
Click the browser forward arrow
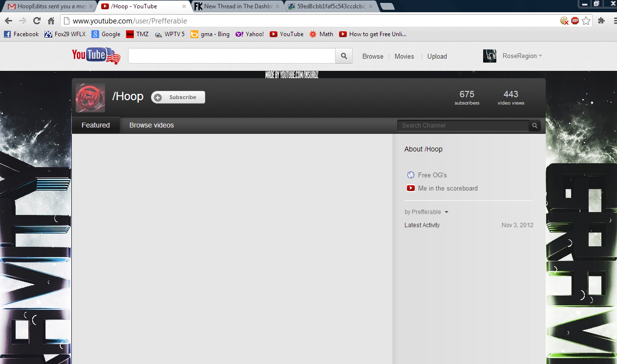click(x=22, y=21)
